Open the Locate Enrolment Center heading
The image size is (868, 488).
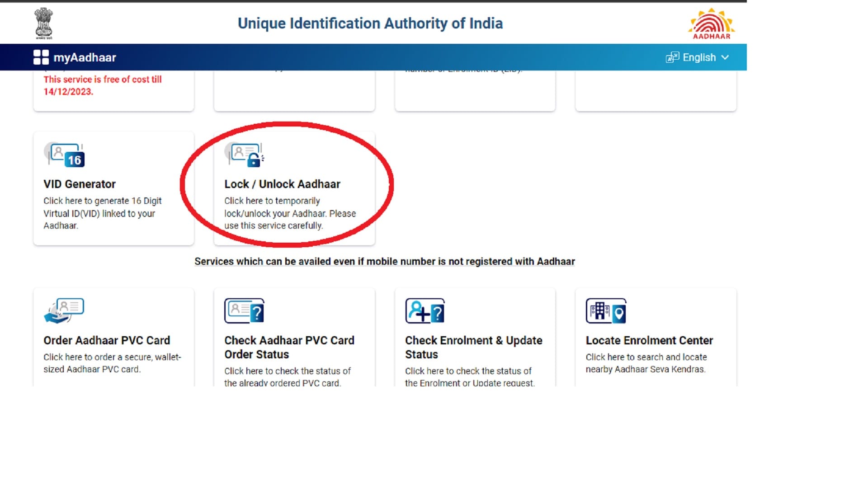[x=649, y=340]
